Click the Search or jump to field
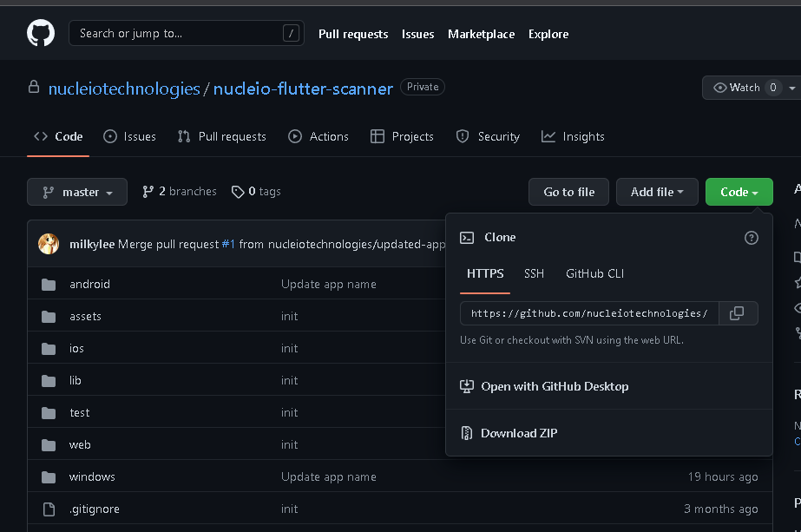Viewport: 801px width, 532px height. pyautogui.click(x=187, y=33)
